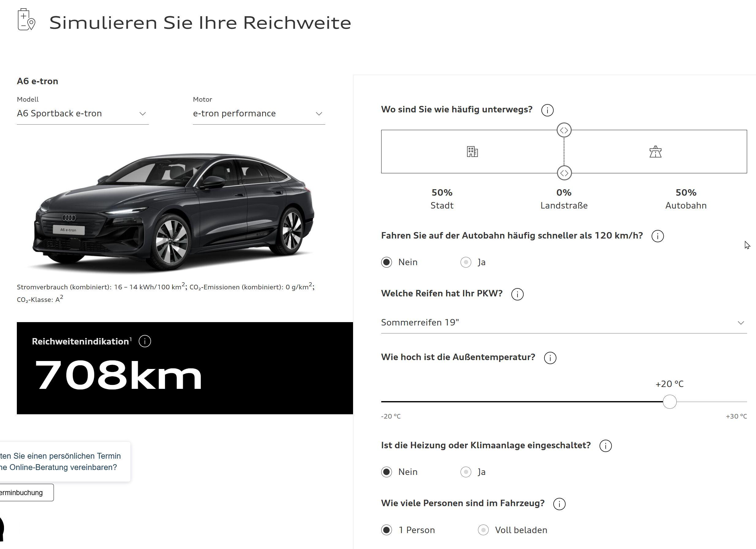Viewport: 756px width, 549px height.
Task: Open the Modell dropdown showing A6 Sportback e-tron
Action: pos(83,114)
